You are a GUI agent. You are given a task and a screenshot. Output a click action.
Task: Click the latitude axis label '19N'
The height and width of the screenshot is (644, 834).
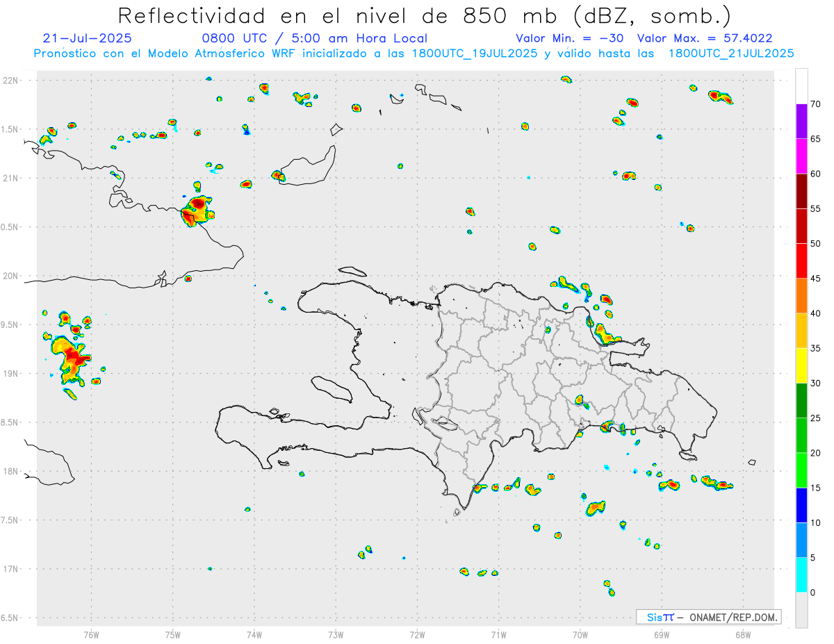coord(10,373)
